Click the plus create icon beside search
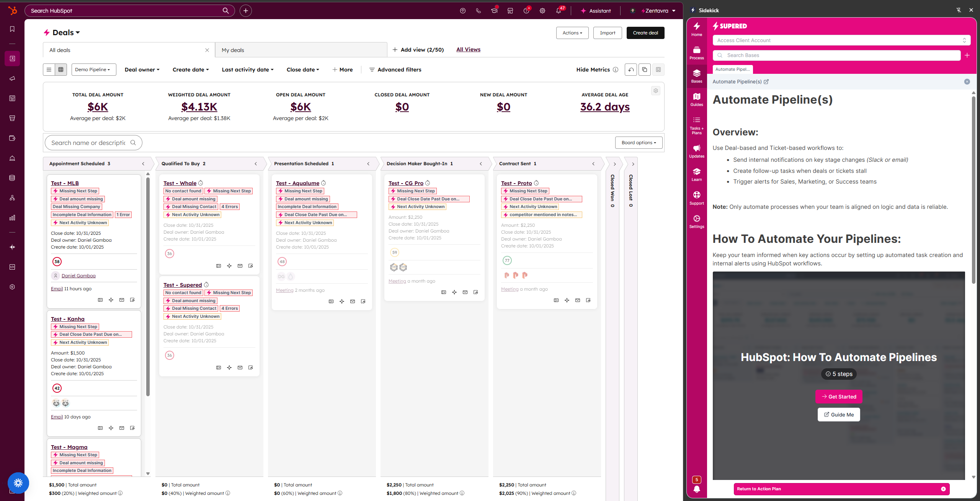The height and width of the screenshot is (501, 980). [x=246, y=11]
